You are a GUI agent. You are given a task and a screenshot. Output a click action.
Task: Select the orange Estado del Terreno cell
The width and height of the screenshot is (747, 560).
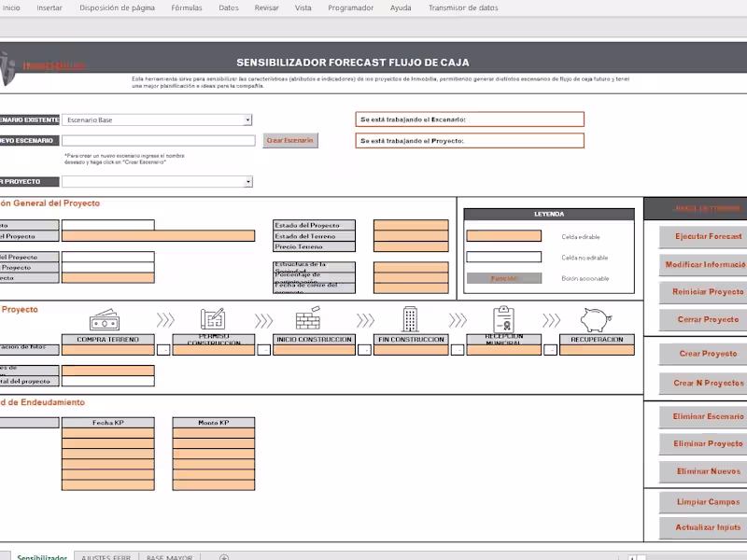pos(411,236)
